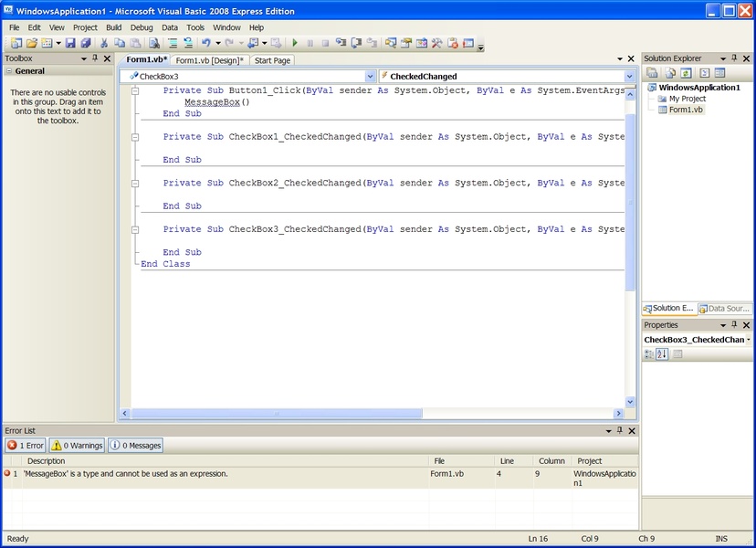Click the Open File folder icon
The width and height of the screenshot is (756, 548).
tap(32, 43)
